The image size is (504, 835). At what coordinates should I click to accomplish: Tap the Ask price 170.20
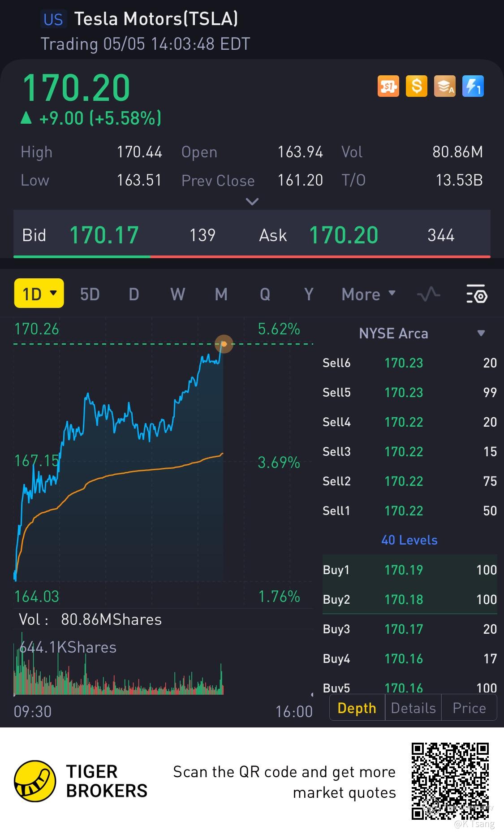[x=344, y=235]
